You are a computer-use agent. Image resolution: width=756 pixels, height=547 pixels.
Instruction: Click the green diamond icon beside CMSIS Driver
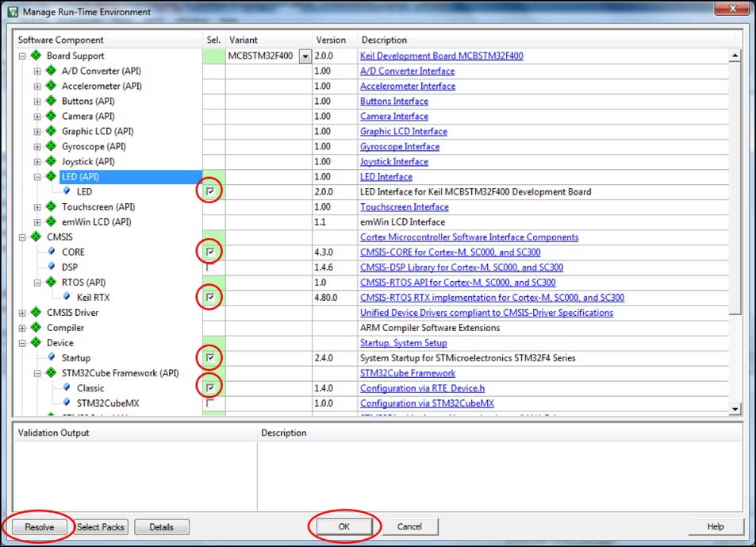coord(36,313)
